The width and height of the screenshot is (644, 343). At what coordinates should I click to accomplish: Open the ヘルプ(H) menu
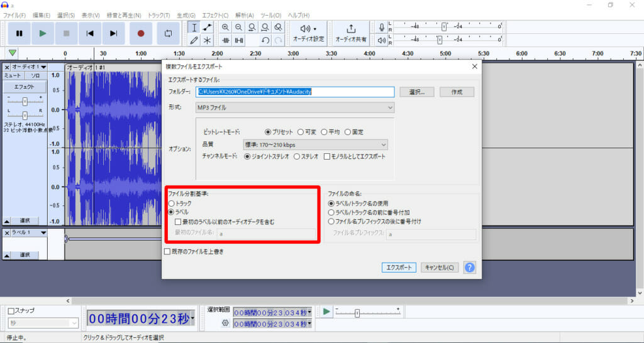(299, 15)
